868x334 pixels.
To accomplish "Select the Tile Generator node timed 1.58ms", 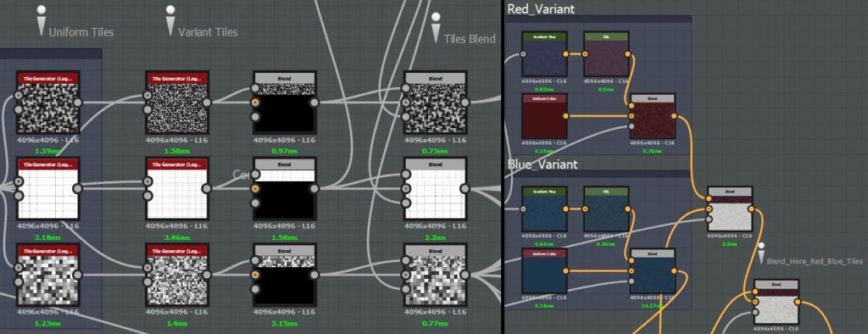I will click(177, 103).
